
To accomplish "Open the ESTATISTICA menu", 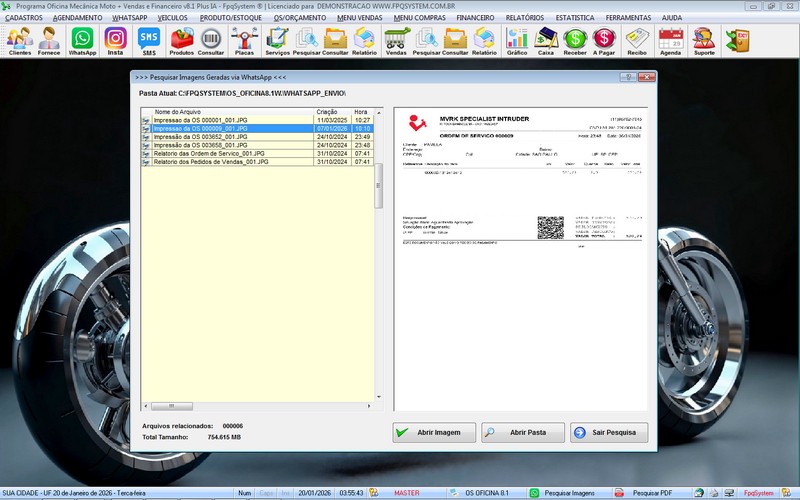I will tap(574, 17).
